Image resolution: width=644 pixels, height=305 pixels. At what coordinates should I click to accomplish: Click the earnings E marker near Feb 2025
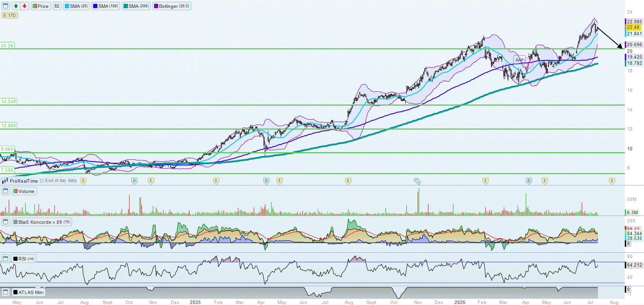coord(216,181)
